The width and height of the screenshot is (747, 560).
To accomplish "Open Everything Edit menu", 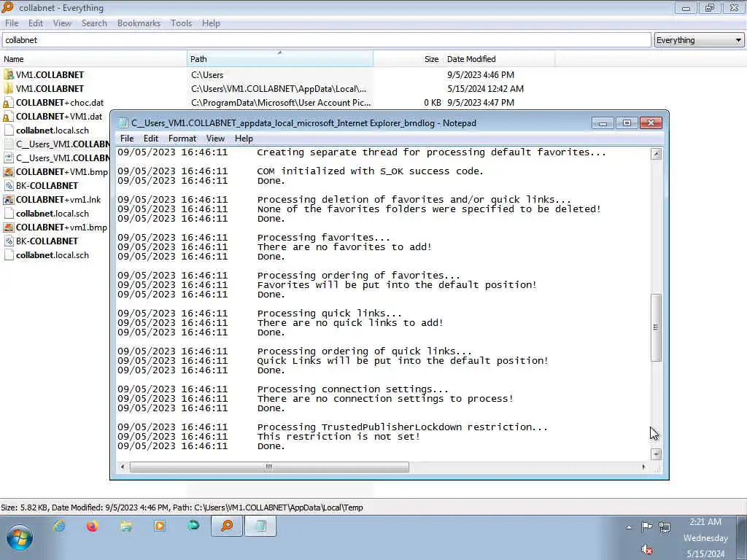I will tap(35, 23).
